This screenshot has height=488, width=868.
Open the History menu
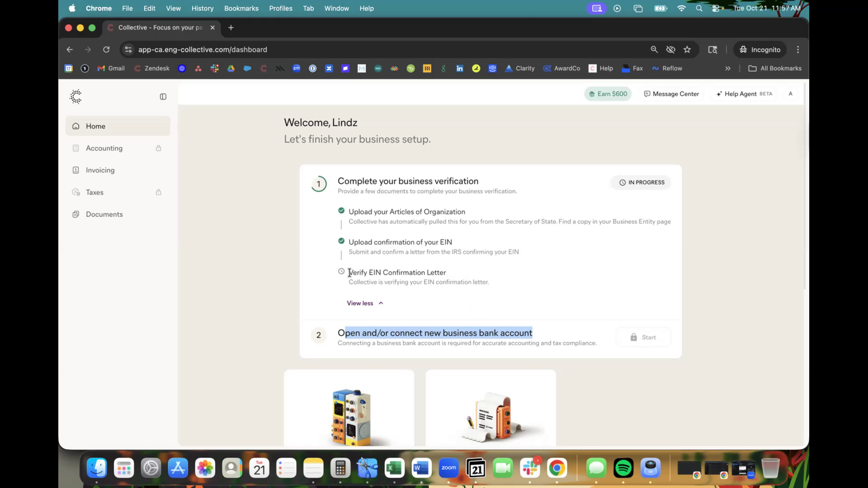(x=202, y=8)
